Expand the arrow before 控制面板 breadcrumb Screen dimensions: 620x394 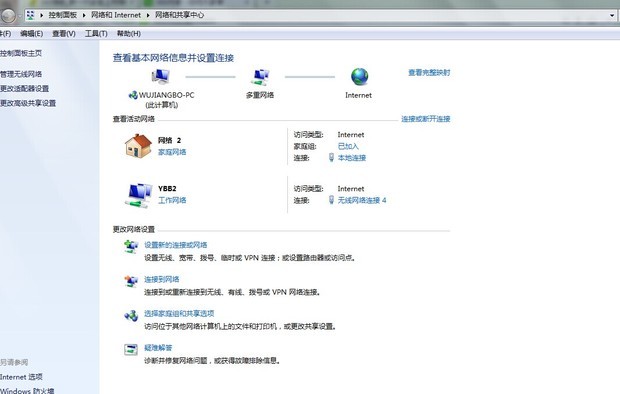click(x=42, y=15)
